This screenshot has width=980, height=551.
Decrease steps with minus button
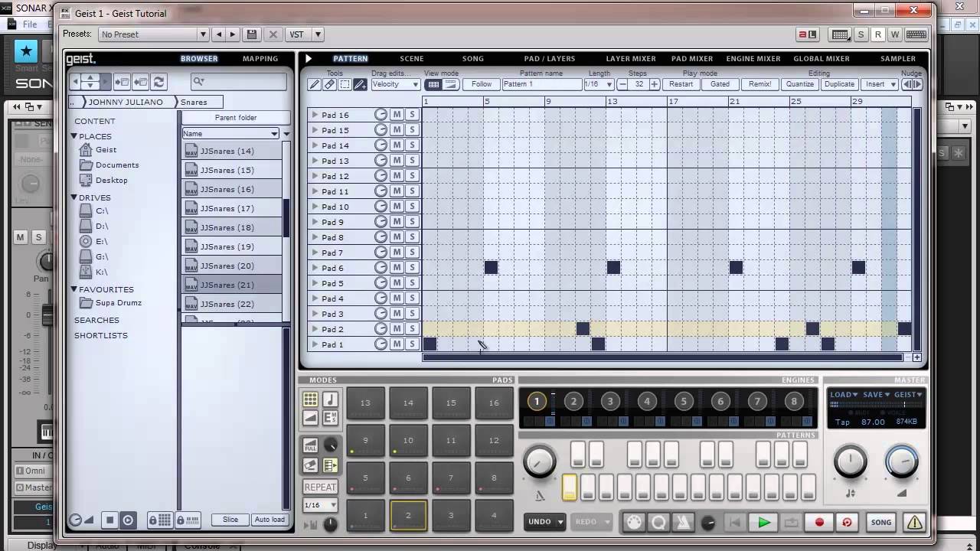pyautogui.click(x=622, y=84)
